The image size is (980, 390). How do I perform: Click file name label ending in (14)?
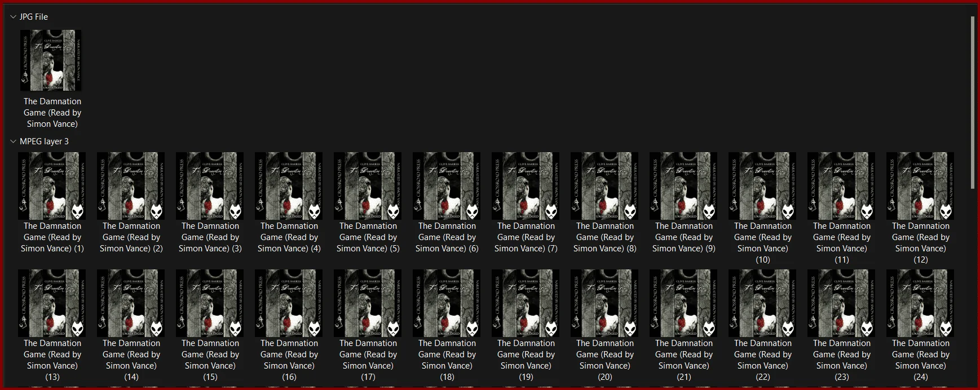tap(131, 360)
